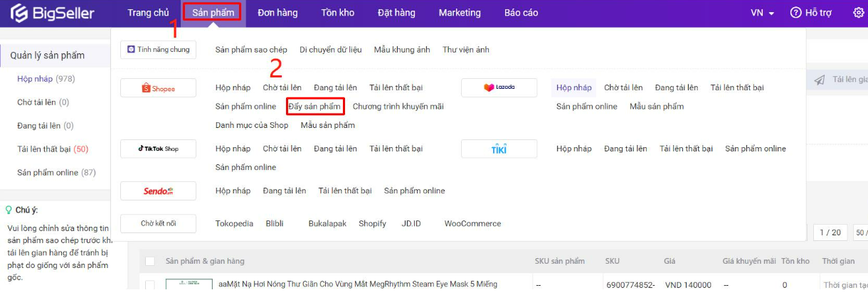868x300 pixels.
Task: Check the first product row checkbox
Action: click(x=150, y=285)
